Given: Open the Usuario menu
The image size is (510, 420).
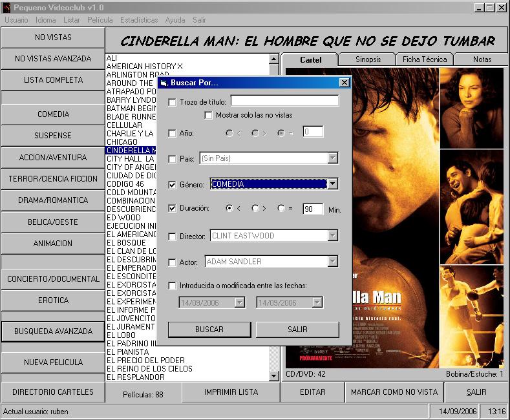Looking at the screenshot, I should (16, 20).
